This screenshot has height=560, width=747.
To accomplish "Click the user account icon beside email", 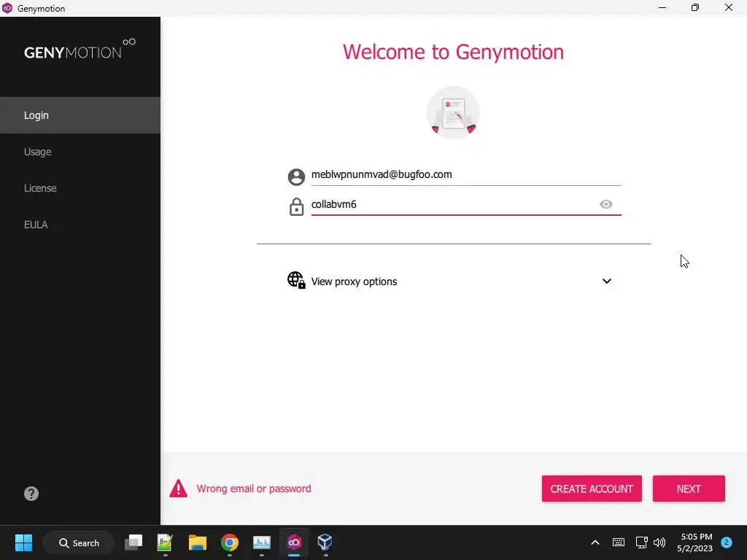I will (x=296, y=176).
